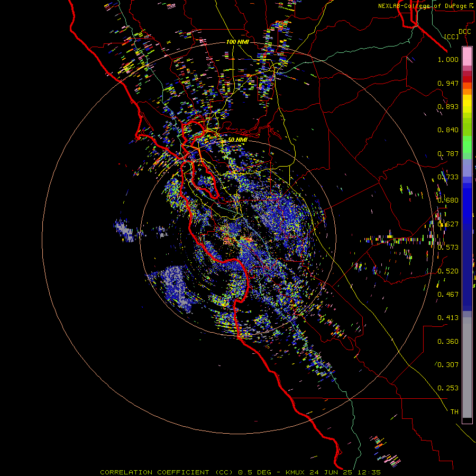This screenshot has width=476, height=476.
Task: Click the 0.840 scale value
Action: (x=448, y=130)
